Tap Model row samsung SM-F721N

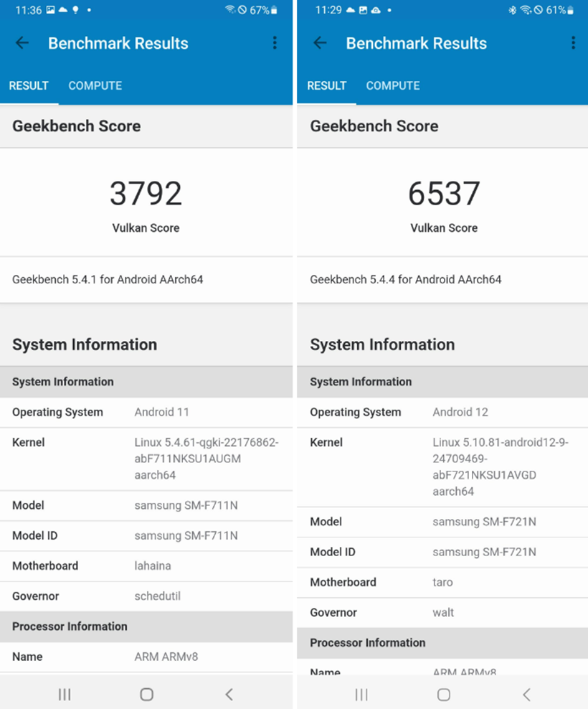(442, 522)
